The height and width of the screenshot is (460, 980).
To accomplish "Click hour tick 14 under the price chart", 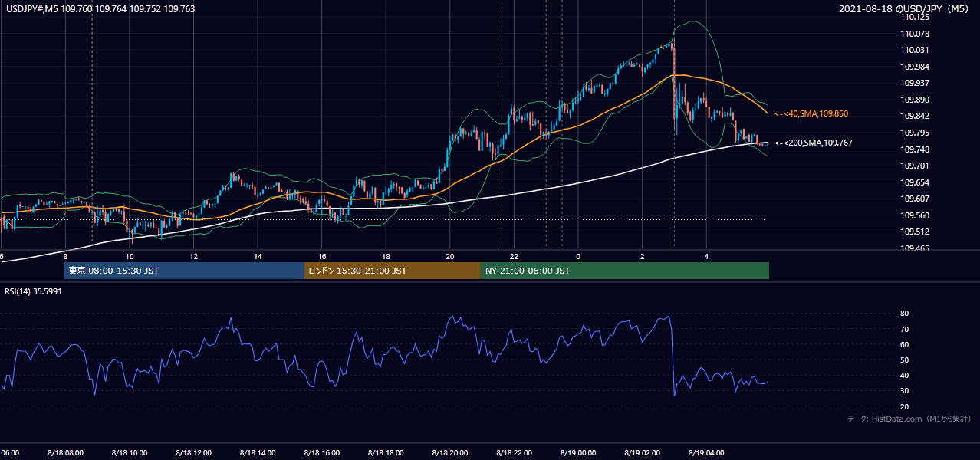I will tap(258, 256).
